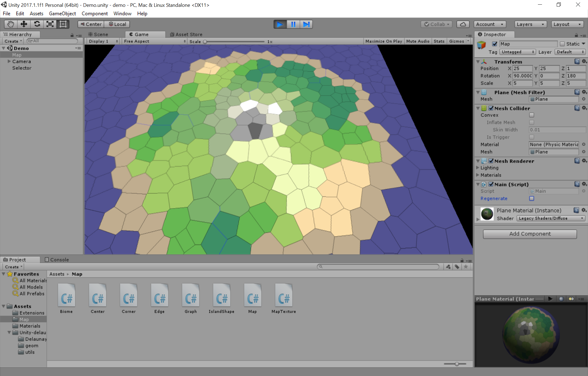Enable the Regenerate checkbox

tap(531, 198)
